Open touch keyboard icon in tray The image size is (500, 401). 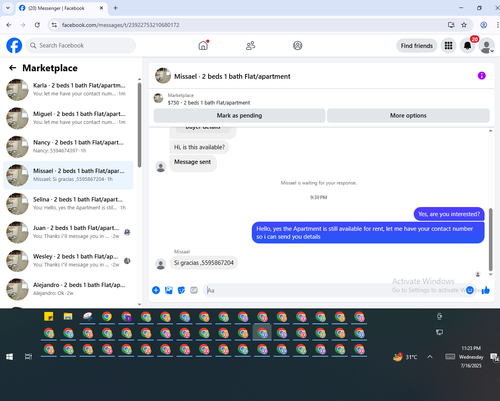pos(450,357)
